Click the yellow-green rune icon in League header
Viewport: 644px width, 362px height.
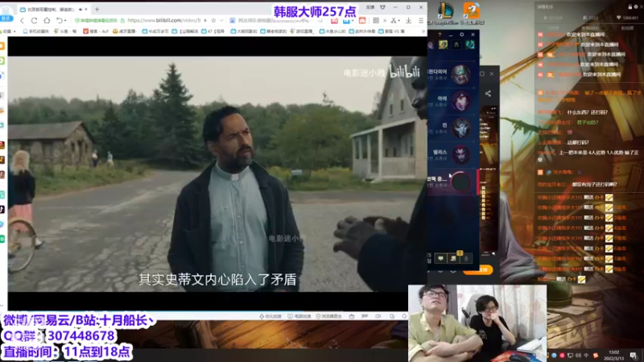pos(443,45)
